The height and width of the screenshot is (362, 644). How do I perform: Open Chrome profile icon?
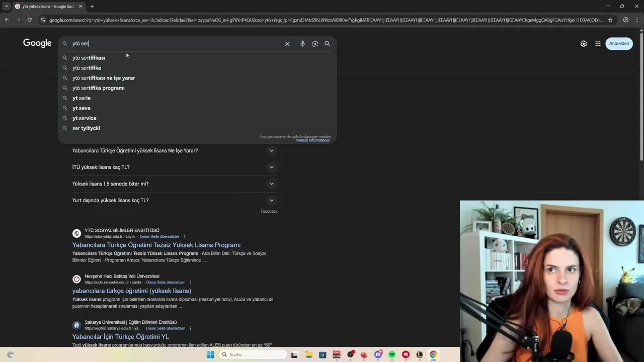625,20
